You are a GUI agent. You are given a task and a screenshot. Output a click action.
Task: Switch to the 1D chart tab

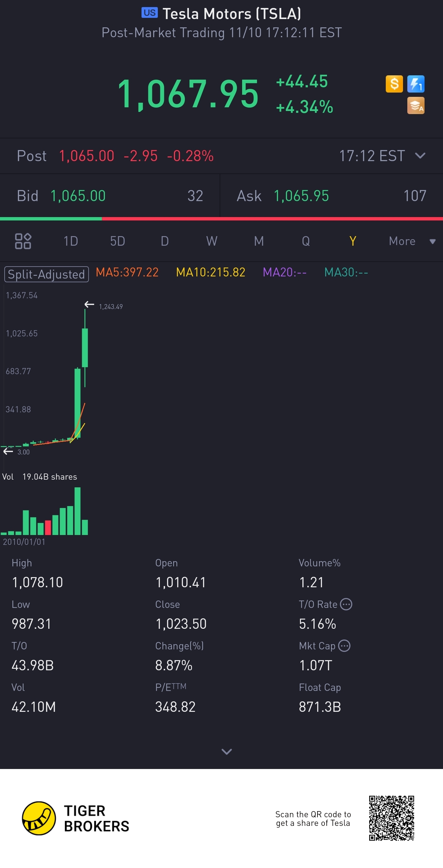tap(71, 241)
